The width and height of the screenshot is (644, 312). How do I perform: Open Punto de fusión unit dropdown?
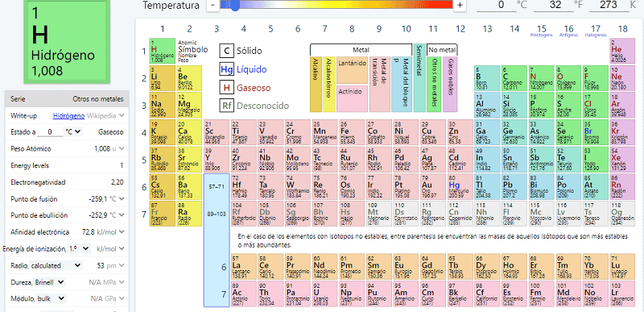click(x=122, y=199)
